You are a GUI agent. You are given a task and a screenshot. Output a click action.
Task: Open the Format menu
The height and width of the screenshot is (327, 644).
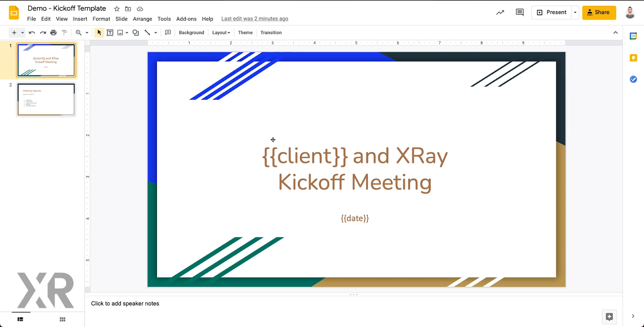[x=101, y=19]
